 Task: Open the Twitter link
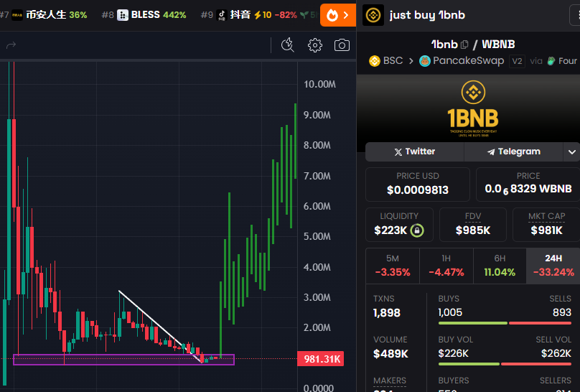[x=415, y=151]
